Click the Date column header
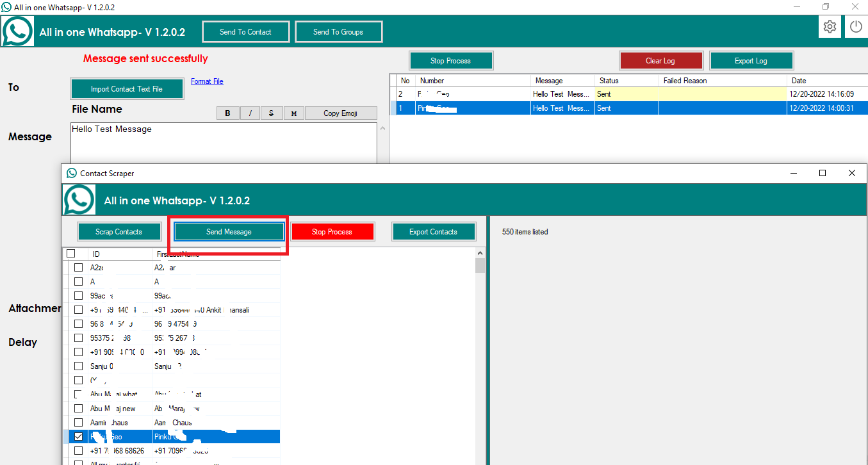This screenshot has width=868, height=465. click(827, 81)
